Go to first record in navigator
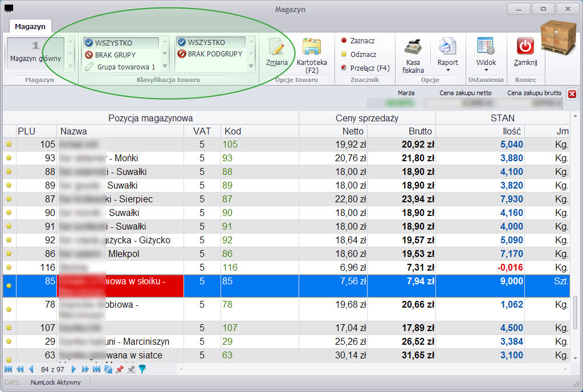The image size is (583, 392). pos(8,369)
